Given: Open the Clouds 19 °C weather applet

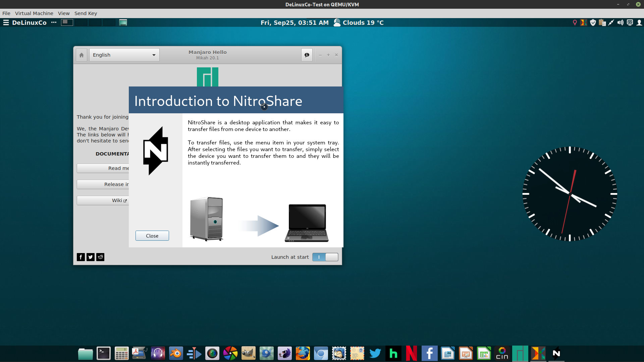Looking at the screenshot, I should pyautogui.click(x=359, y=22).
